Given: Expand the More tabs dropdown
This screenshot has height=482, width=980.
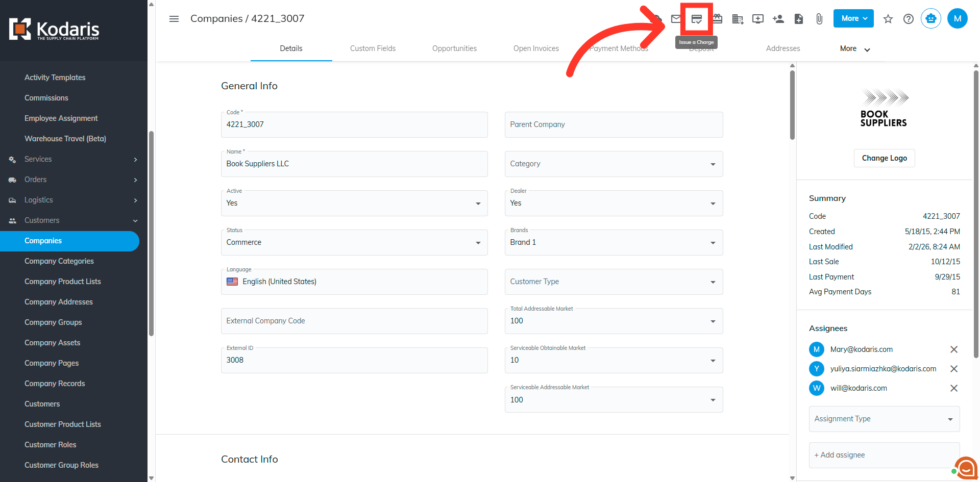Looking at the screenshot, I should tap(855, 49).
